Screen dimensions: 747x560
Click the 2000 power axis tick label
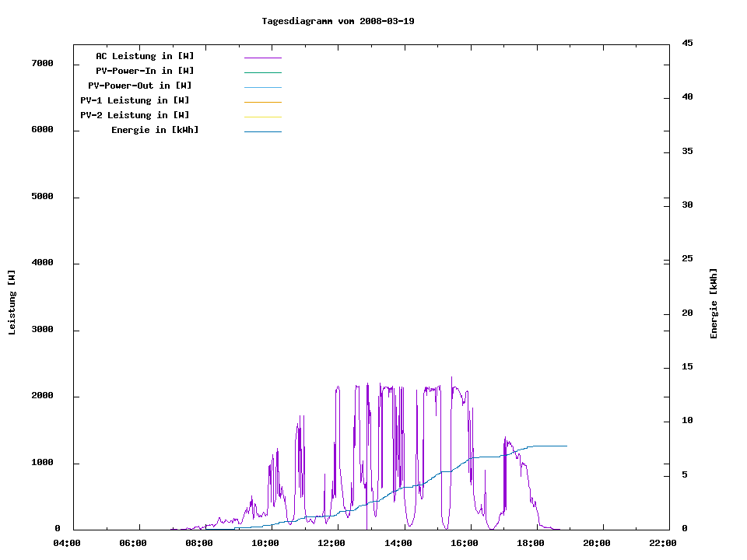41,396
